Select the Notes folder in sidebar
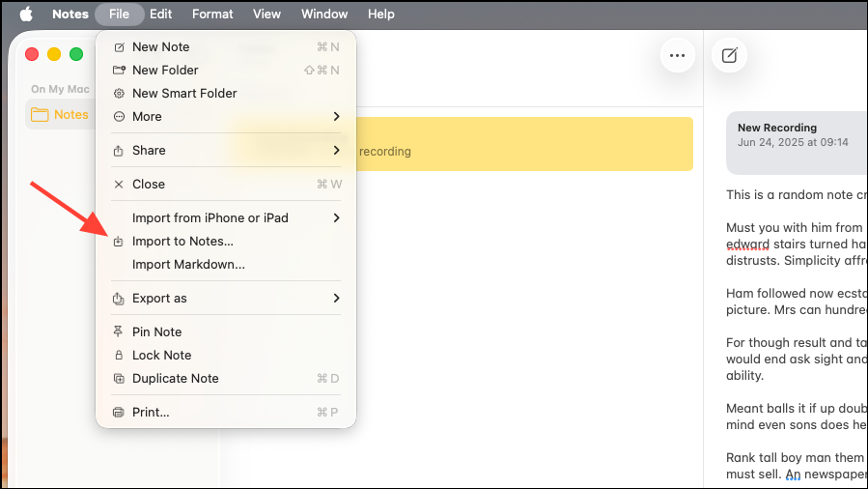The width and height of the screenshot is (868, 489). pyautogui.click(x=60, y=115)
